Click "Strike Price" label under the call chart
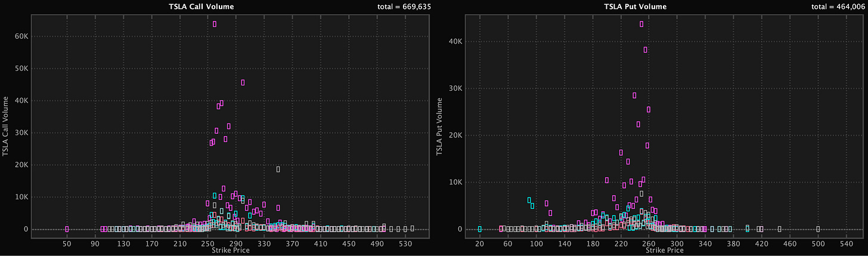Viewport: 868px width, 256px height. pos(231,250)
